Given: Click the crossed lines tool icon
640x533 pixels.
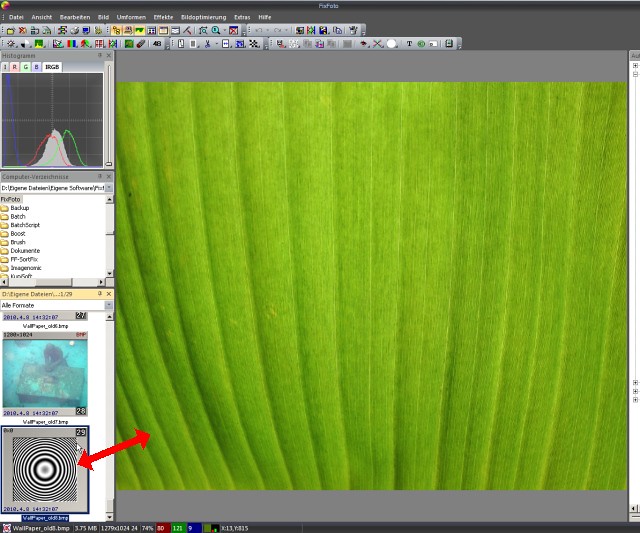Looking at the screenshot, I should (378, 44).
